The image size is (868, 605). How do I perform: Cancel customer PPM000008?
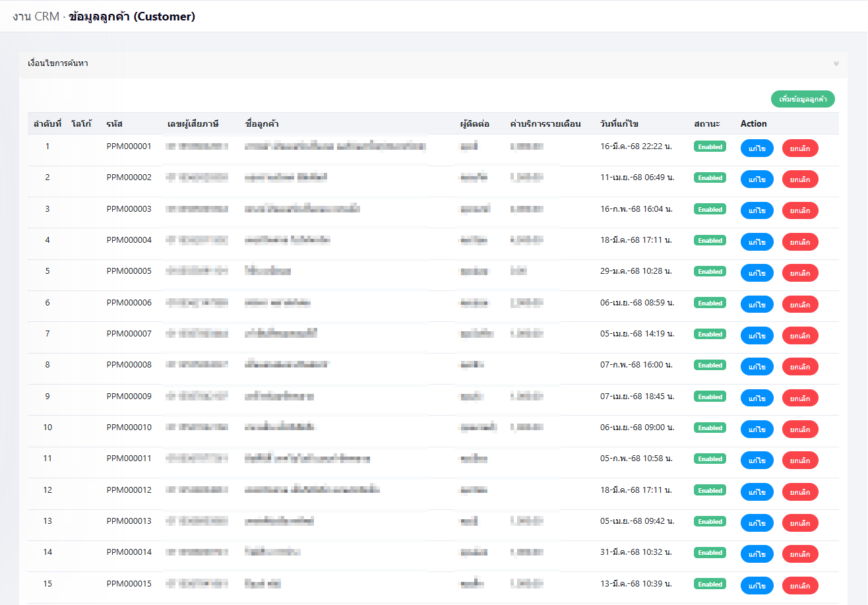[800, 367]
